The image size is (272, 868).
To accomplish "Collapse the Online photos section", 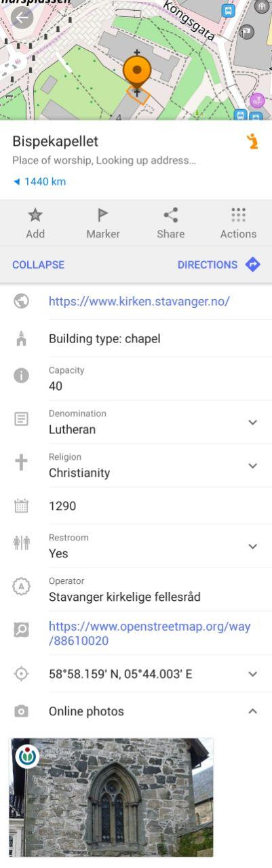I will click(252, 711).
